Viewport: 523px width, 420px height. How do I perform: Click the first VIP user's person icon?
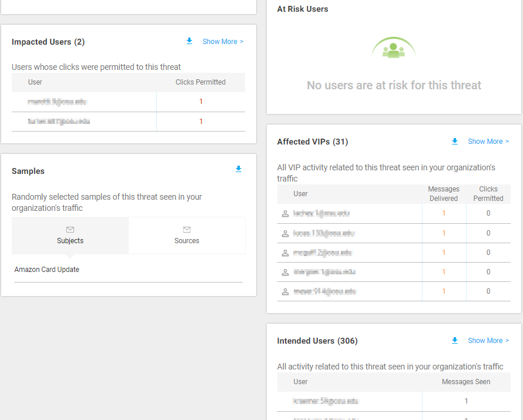click(x=286, y=214)
